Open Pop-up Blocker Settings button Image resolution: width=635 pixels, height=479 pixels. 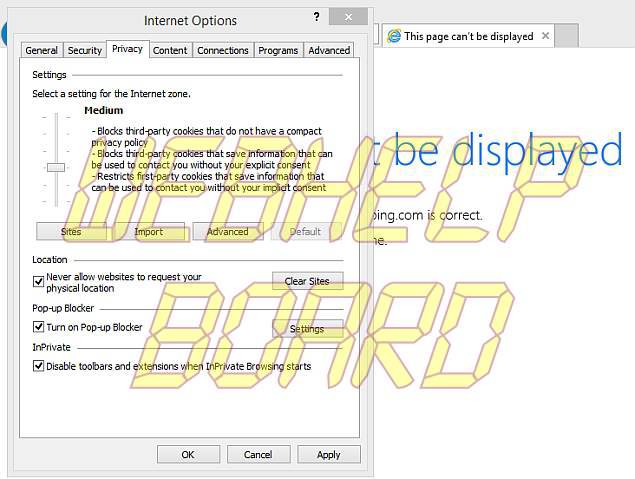[308, 328]
